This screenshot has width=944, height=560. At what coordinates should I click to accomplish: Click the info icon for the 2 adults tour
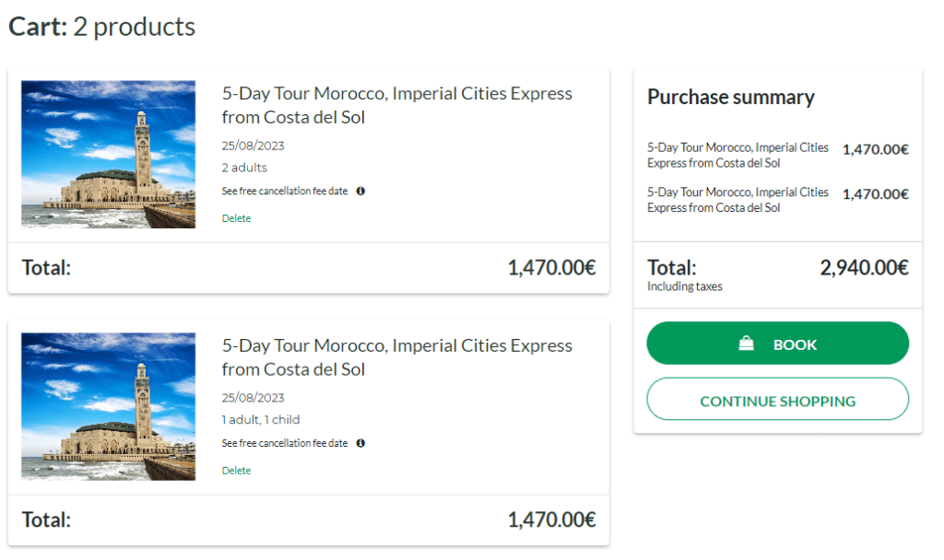coord(360,192)
